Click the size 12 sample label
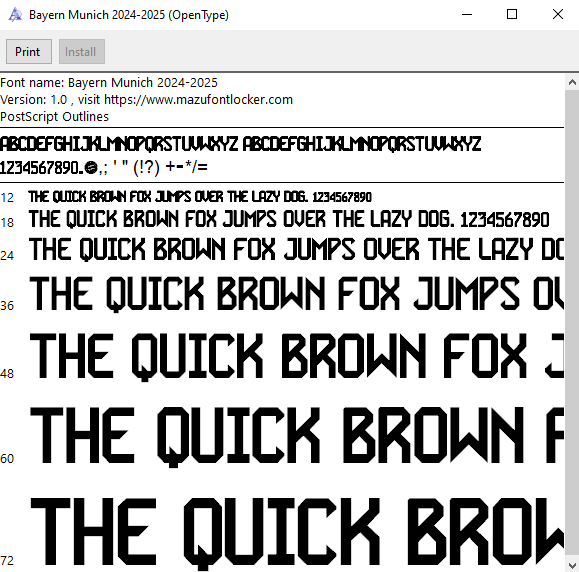The height and width of the screenshot is (572, 579). (7, 198)
